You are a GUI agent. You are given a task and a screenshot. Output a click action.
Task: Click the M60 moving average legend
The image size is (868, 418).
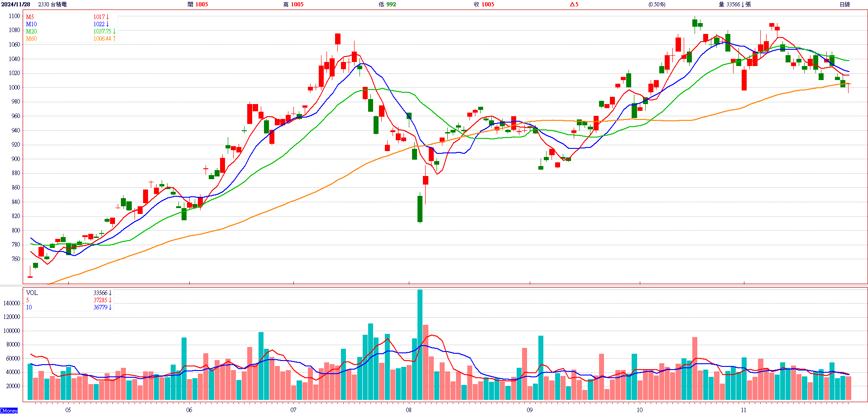tap(31, 38)
